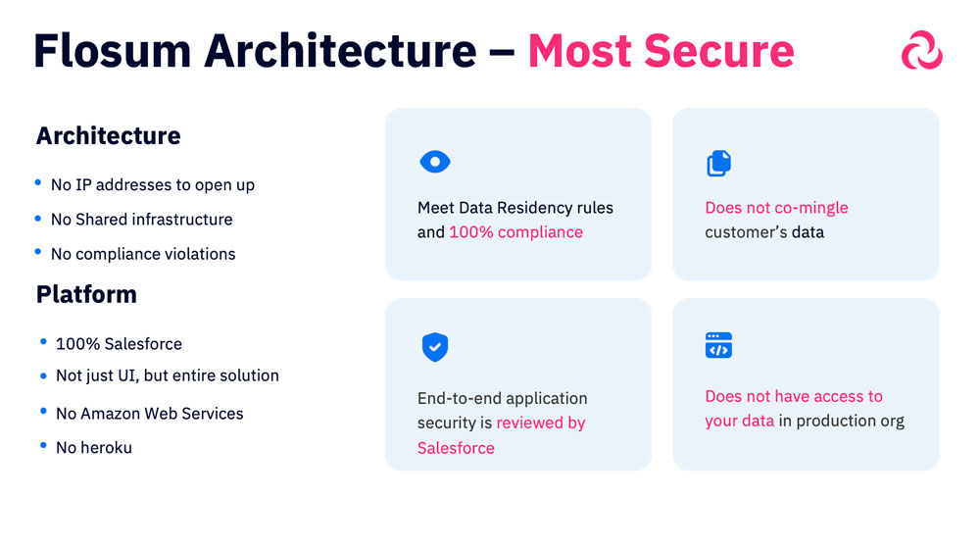
Task: Click the bullet before No IP addresses
Action: [38, 183]
